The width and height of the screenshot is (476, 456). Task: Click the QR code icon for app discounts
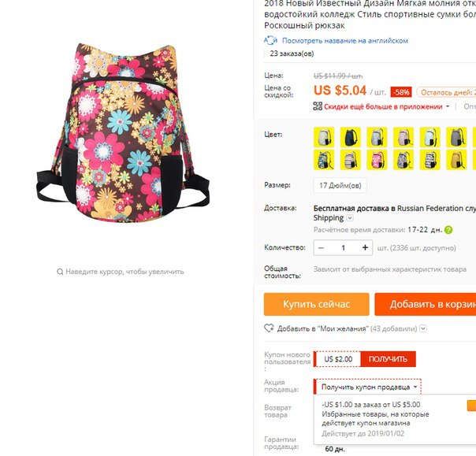318,106
